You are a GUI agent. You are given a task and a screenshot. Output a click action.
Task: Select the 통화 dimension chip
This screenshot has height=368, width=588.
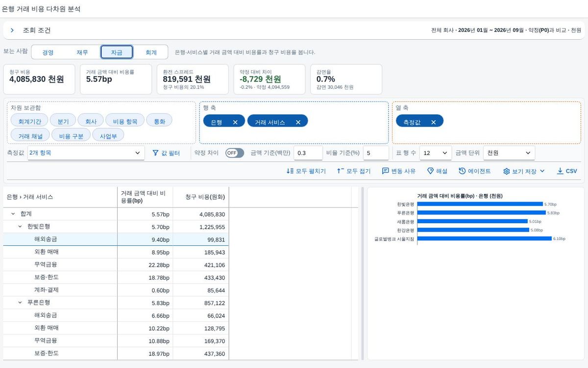pos(160,121)
